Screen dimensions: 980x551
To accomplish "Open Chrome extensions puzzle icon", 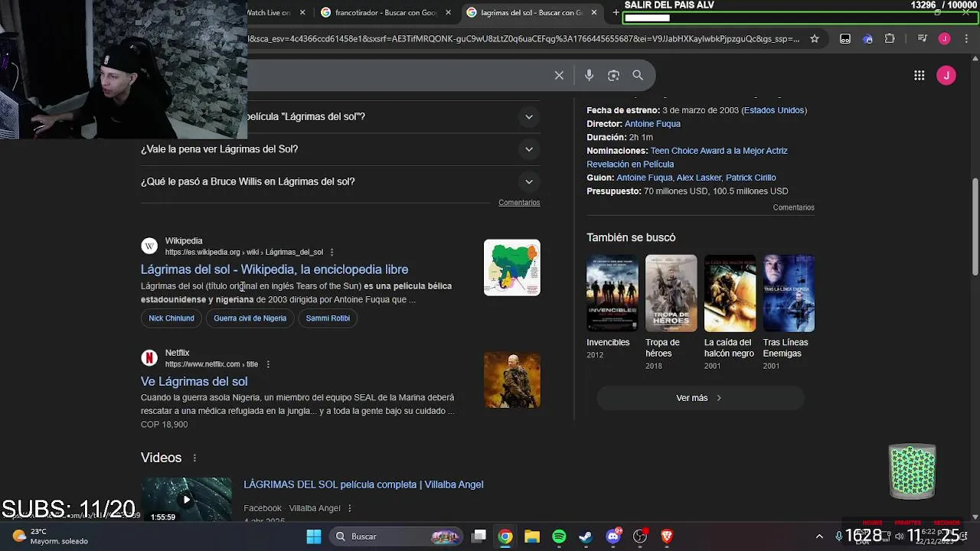I will click(x=890, y=39).
